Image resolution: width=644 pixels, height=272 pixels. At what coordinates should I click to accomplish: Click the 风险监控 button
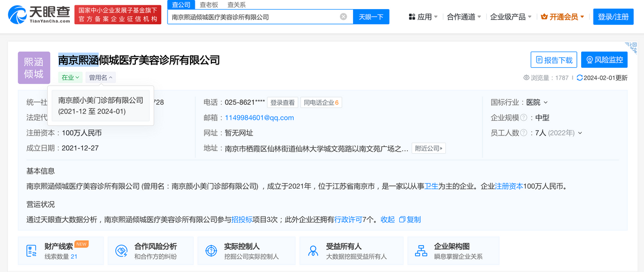click(604, 60)
